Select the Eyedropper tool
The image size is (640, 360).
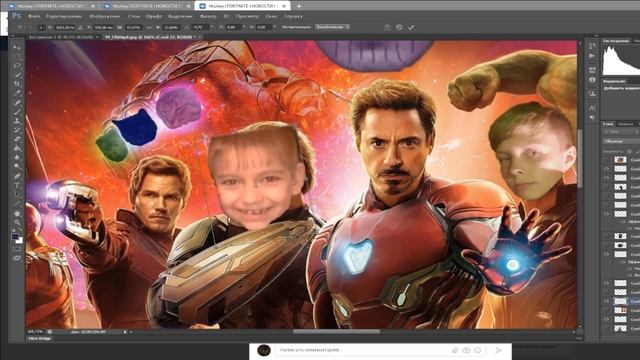(x=17, y=93)
